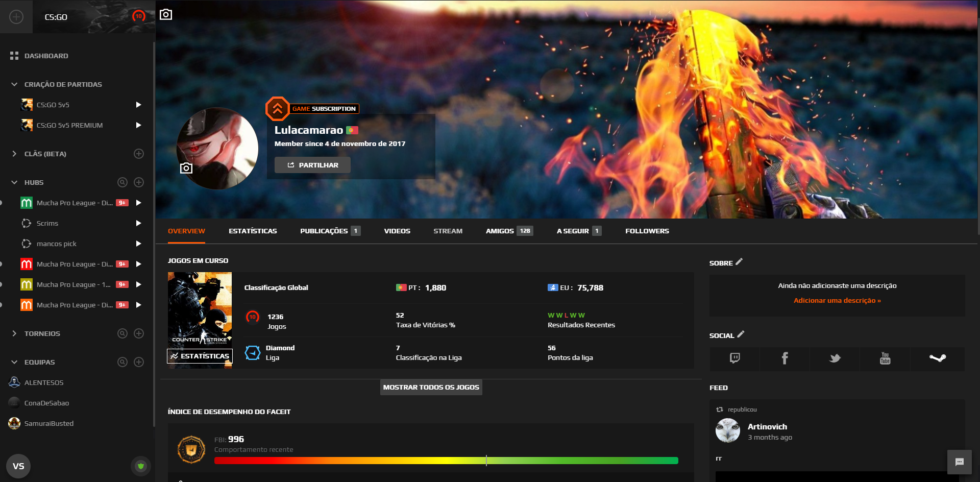Open the Mucha Pro League - 1... hub

click(73, 284)
